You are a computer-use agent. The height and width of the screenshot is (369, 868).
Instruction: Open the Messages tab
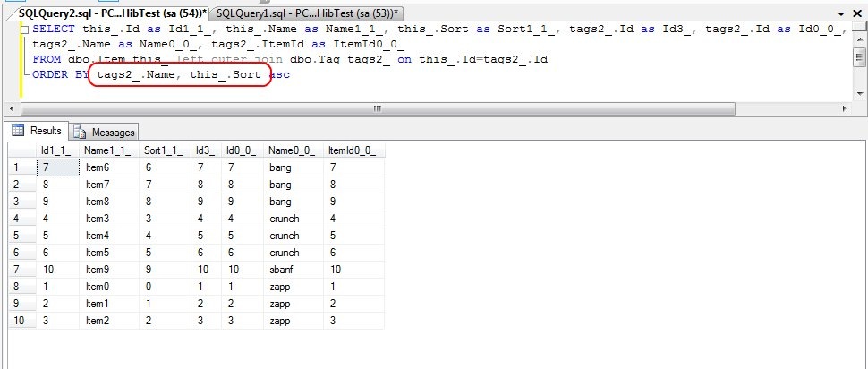[x=105, y=132]
